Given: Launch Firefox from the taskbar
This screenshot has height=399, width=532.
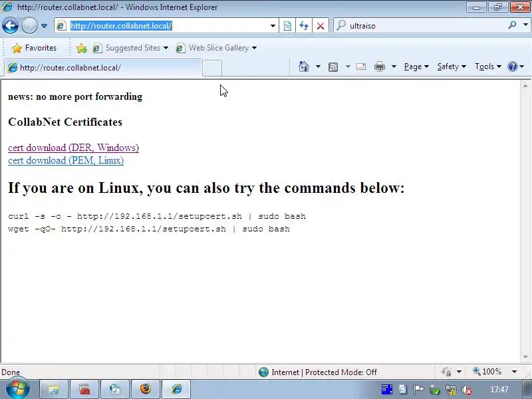Looking at the screenshot, I should [146, 389].
